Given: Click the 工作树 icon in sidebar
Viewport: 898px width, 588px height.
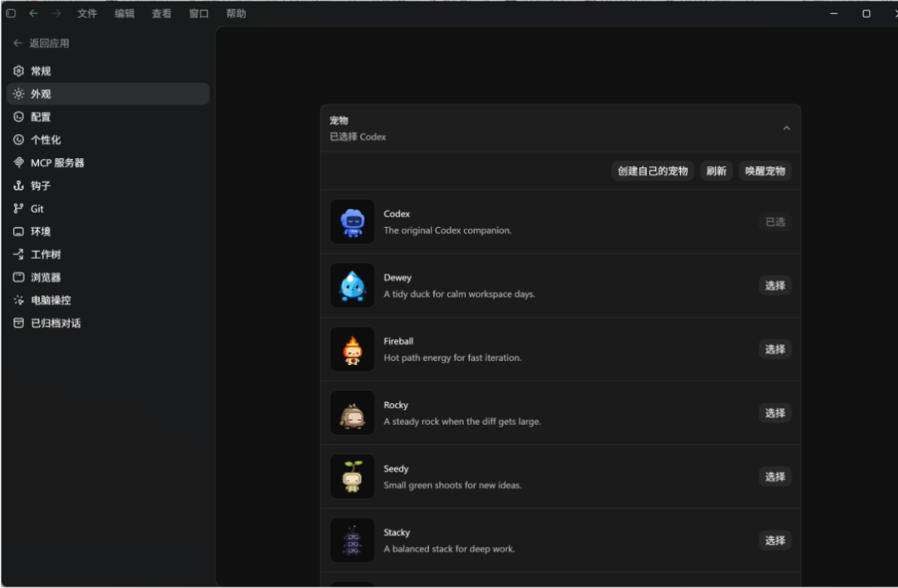Looking at the screenshot, I should 19,254.
